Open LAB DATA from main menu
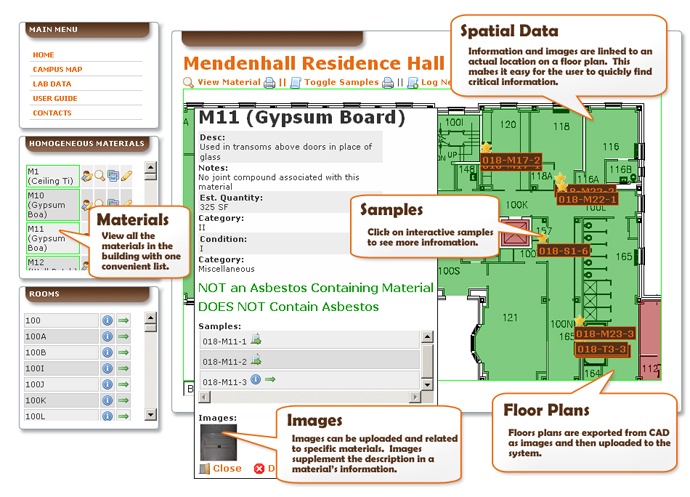 tap(52, 84)
